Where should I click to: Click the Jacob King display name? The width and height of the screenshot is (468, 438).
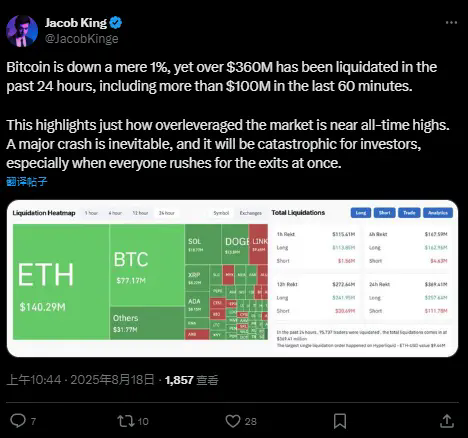76,23
